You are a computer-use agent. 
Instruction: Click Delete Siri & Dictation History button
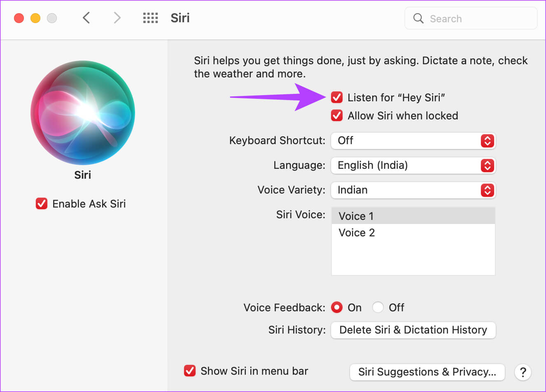pyautogui.click(x=413, y=330)
